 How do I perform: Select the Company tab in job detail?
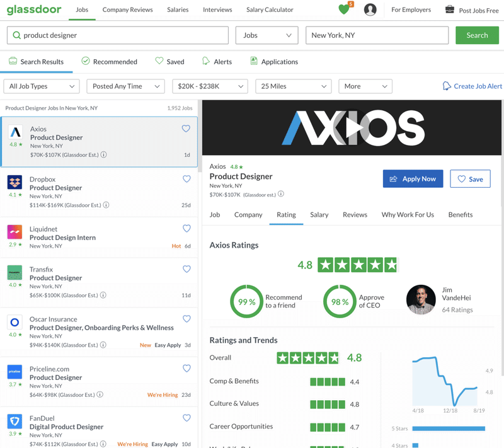coord(248,215)
